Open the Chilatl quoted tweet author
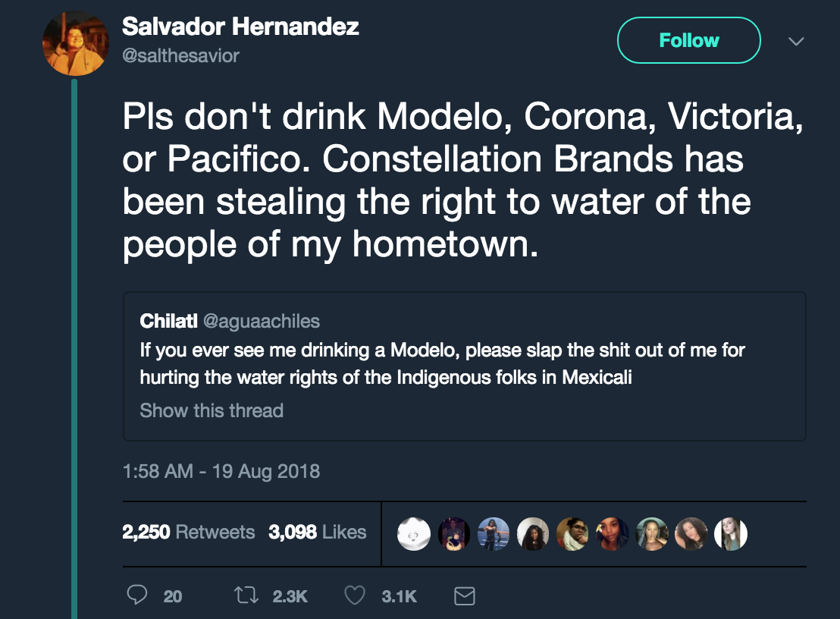 pyautogui.click(x=168, y=321)
